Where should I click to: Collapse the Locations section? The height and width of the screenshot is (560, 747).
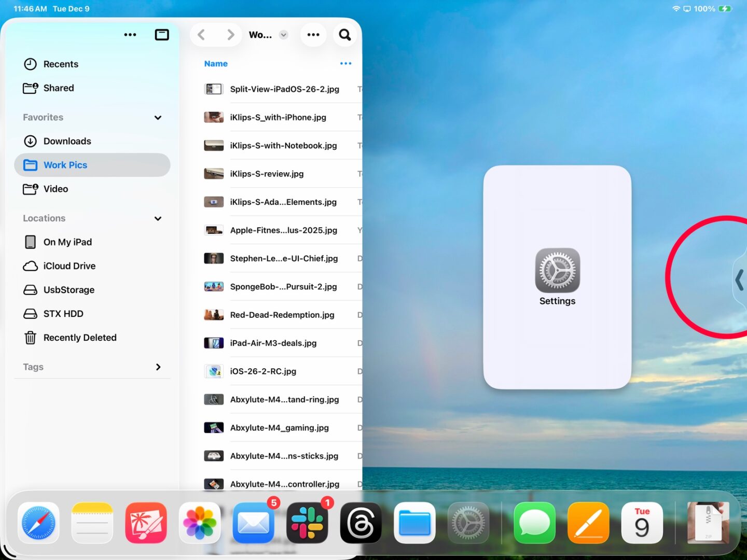tap(158, 218)
